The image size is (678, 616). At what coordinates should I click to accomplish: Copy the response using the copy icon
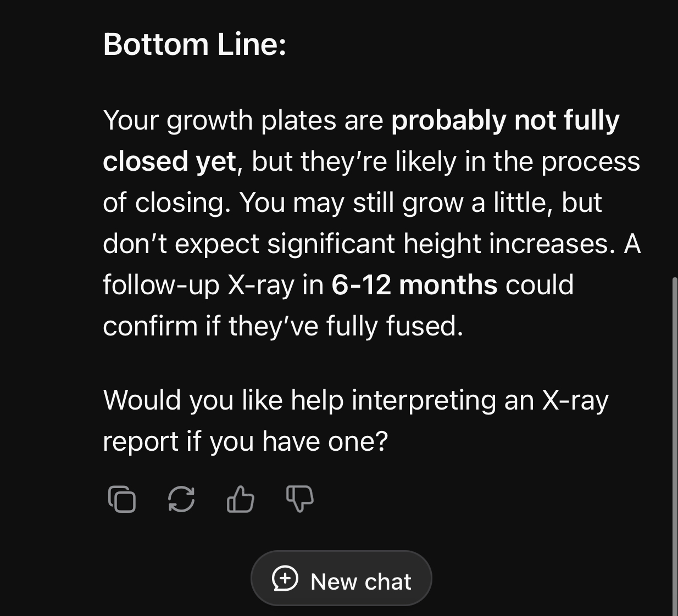122,499
